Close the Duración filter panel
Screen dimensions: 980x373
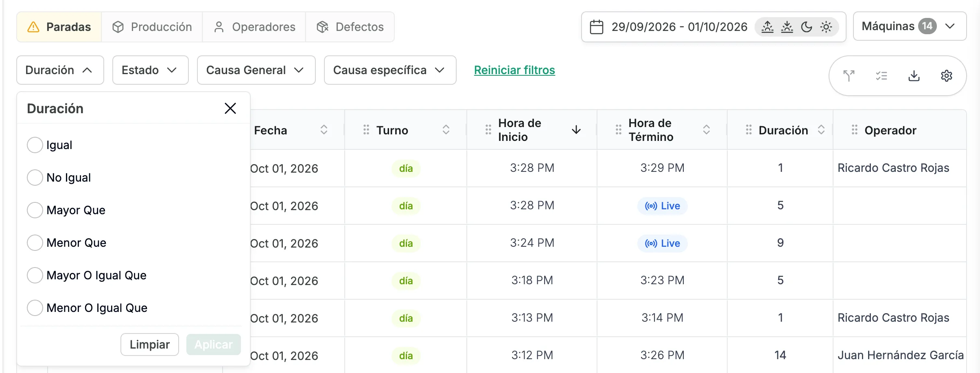(230, 108)
